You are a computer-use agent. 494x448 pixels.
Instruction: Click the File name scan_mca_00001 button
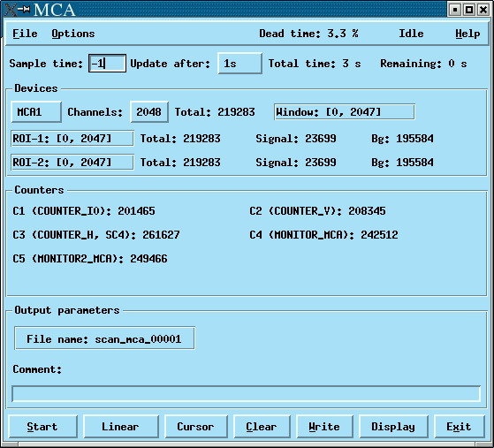[x=104, y=338]
